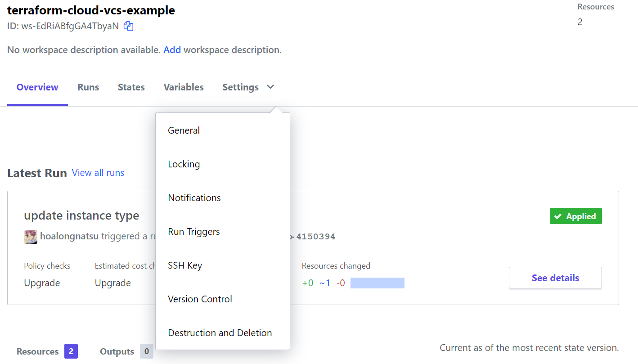Open Version Control settings
Screen dimensions: 638x364
[x=200, y=299]
